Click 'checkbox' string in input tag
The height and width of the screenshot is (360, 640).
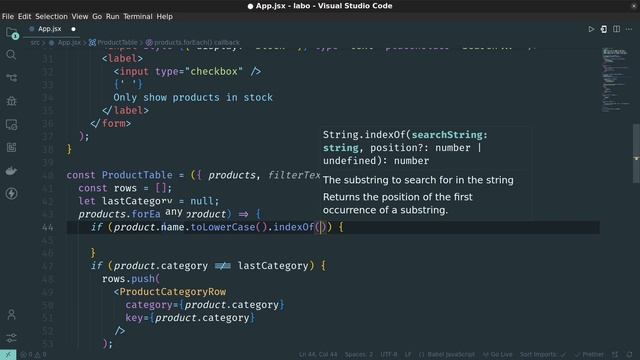pos(214,71)
